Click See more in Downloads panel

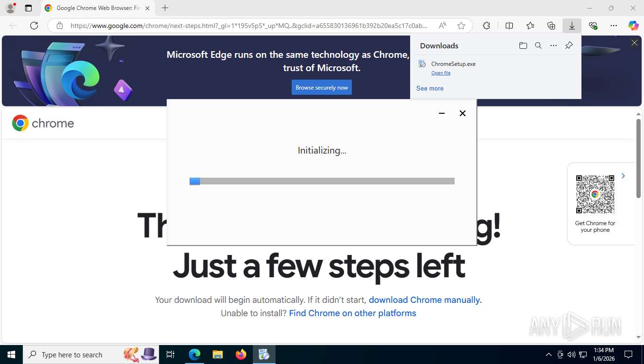[x=430, y=88]
